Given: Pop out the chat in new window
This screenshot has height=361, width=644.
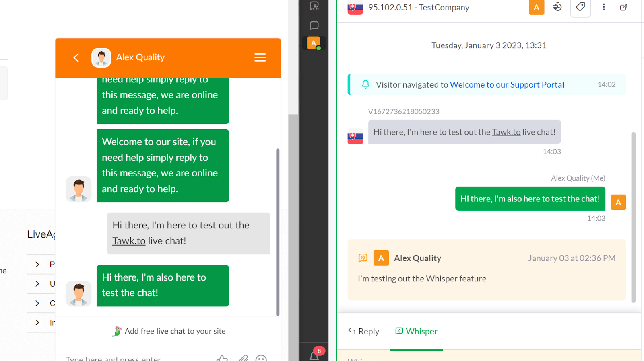Looking at the screenshot, I should [623, 7].
